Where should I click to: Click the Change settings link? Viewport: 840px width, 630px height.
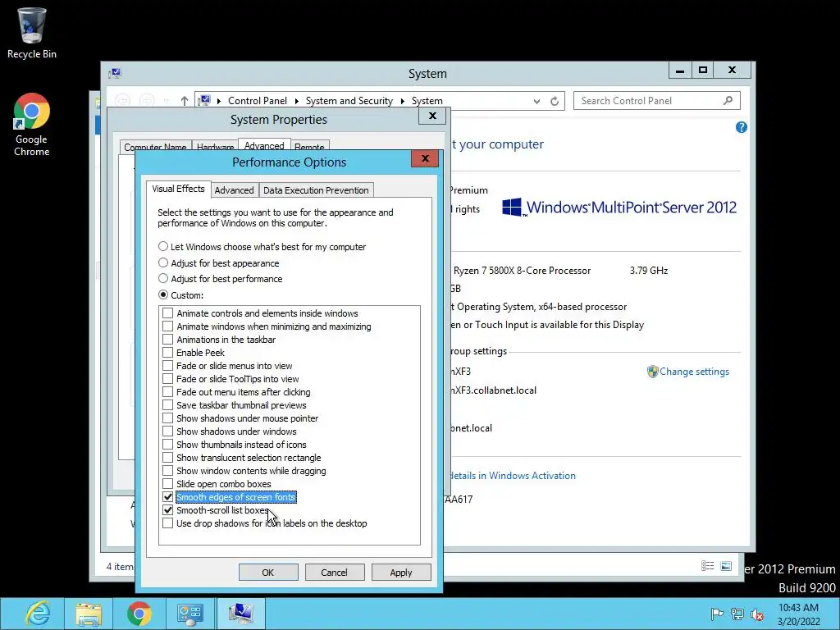[694, 372]
